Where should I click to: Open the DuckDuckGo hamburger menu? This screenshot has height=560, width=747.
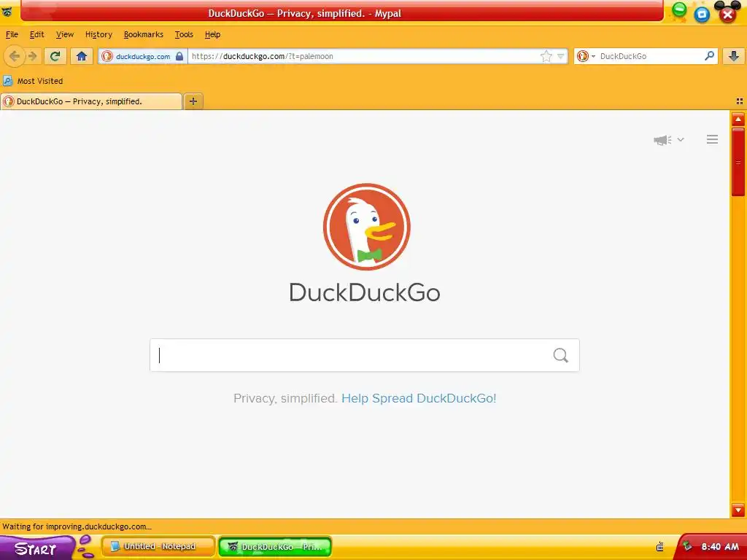(x=712, y=139)
